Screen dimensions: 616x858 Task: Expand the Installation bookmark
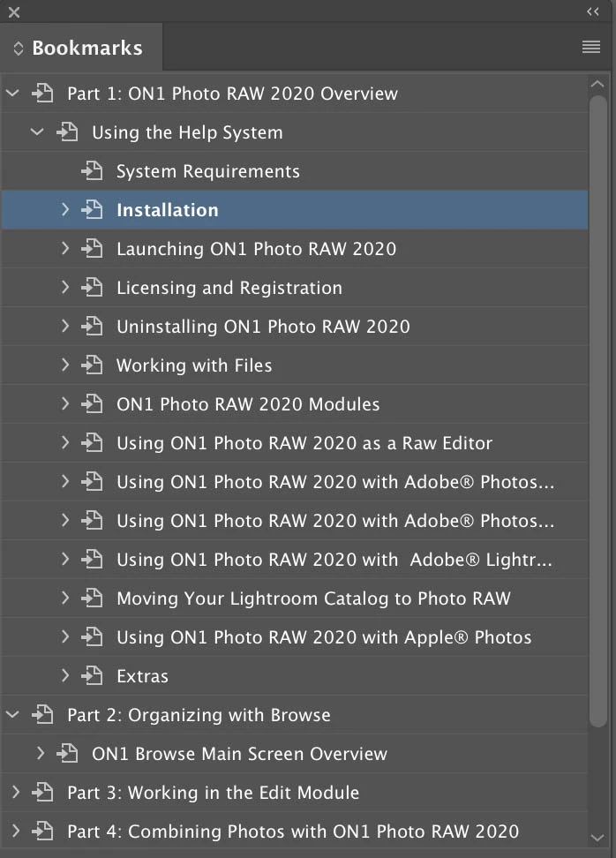click(65, 209)
